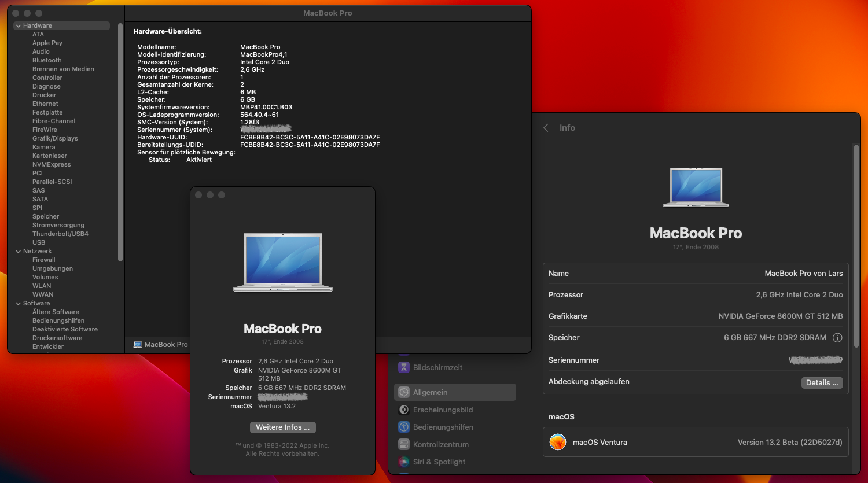Open the Kontrollzentrum sidebar icon

coord(404,444)
